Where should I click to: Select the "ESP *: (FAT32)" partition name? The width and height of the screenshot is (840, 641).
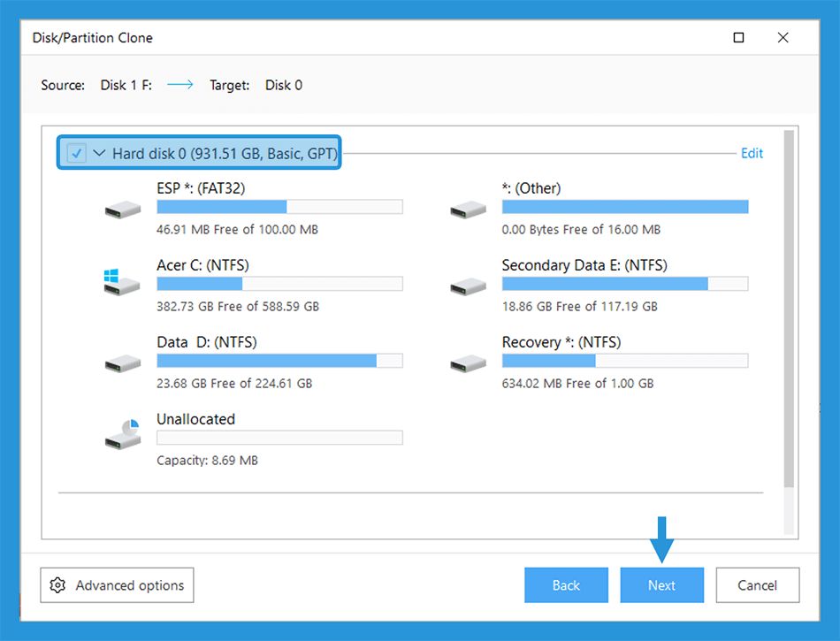[x=201, y=188]
